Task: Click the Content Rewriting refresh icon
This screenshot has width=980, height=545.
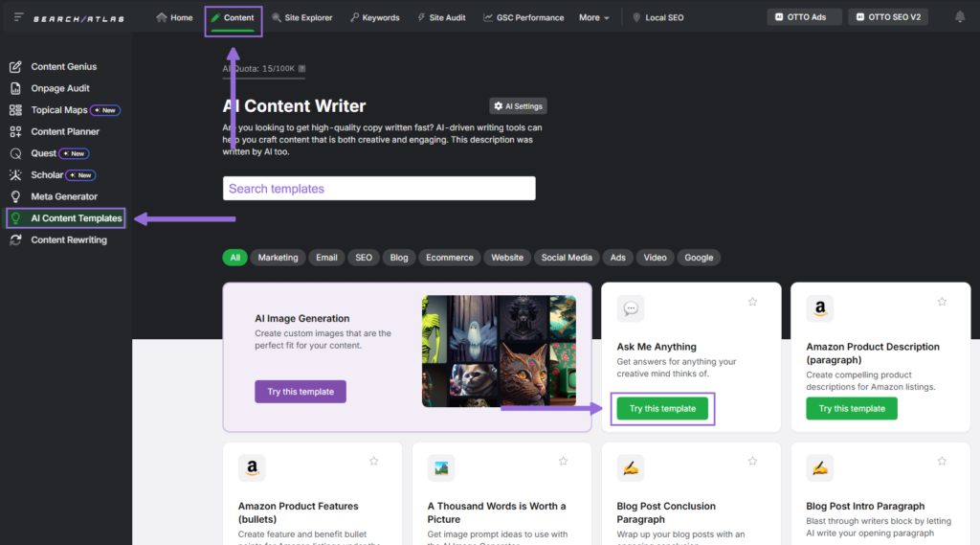Action: click(15, 239)
